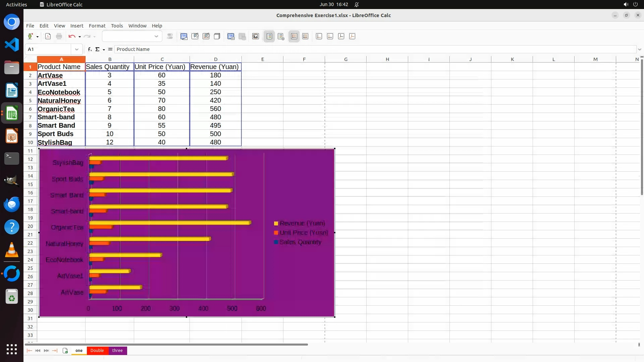Open the Name Box dropdown arrow
Image resolution: width=644 pixels, height=362 pixels.
coord(77,49)
